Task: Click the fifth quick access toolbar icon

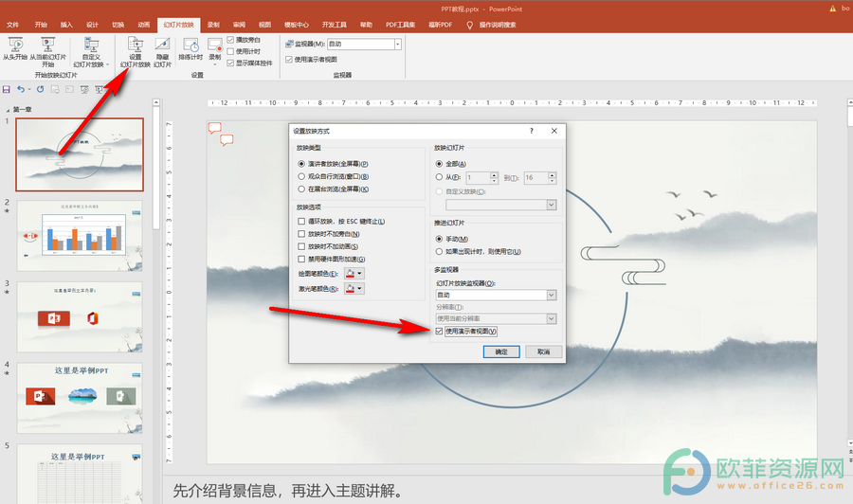Action: click(69, 89)
